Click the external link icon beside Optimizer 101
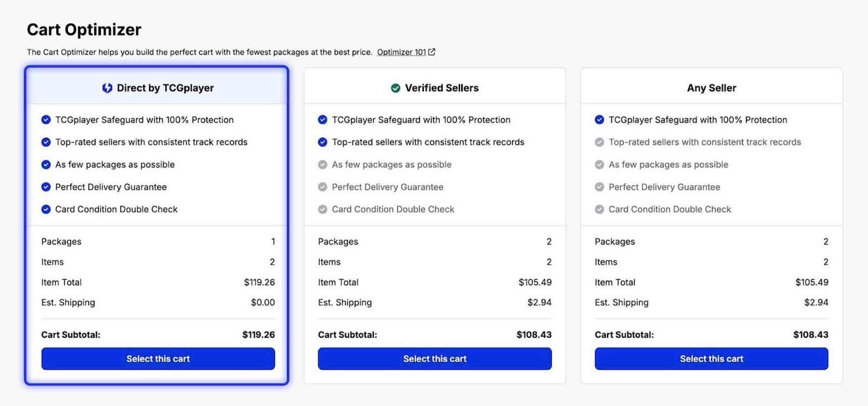This screenshot has width=868, height=406. pyautogui.click(x=432, y=52)
